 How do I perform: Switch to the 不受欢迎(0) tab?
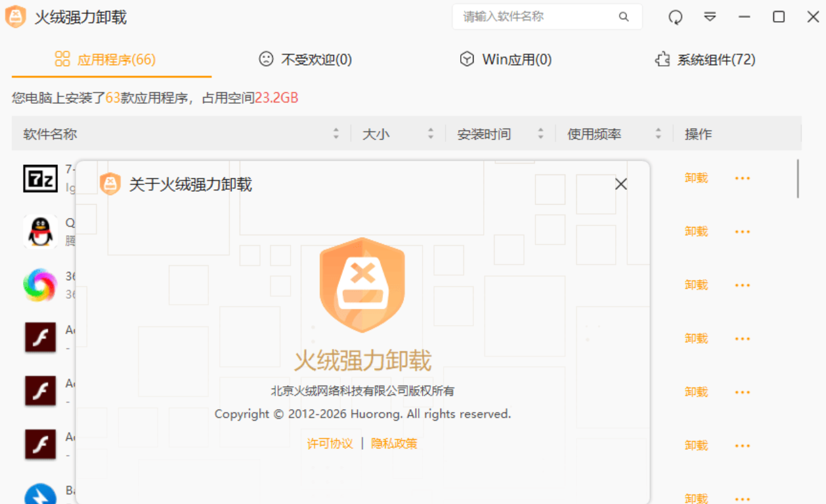(x=305, y=60)
